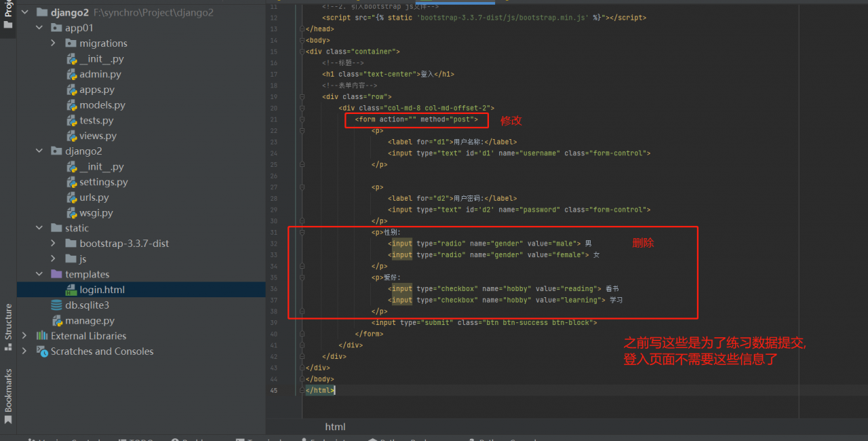The width and height of the screenshot is (868, 441).
Task: Click the div col-md-8 col-md-offset-2 line
Action: pos(416,108)
